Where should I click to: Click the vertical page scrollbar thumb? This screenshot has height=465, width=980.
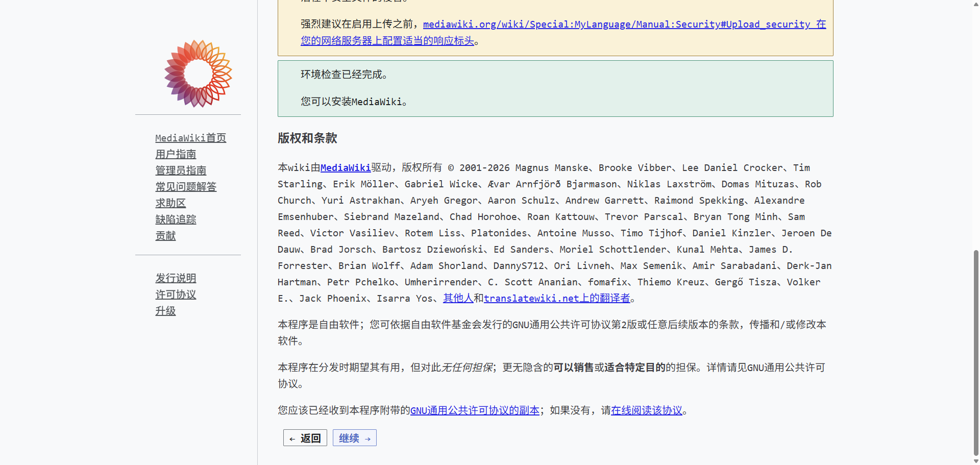coord(976,352)
